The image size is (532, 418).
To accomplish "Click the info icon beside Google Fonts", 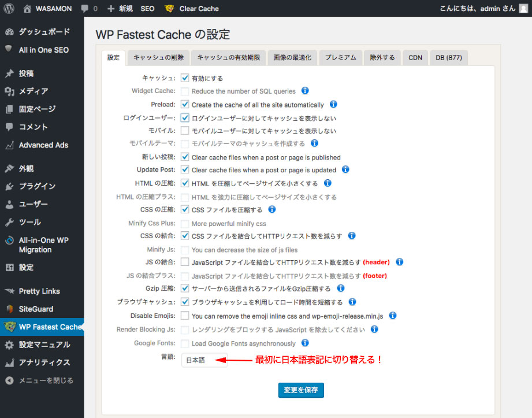I will pyautogui.click(x=305, y=343).
